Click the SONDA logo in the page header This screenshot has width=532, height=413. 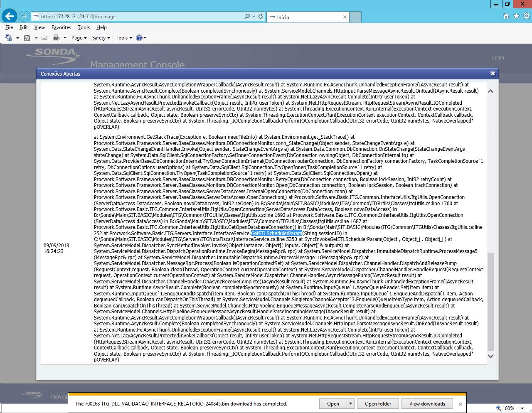pos(53,56)
